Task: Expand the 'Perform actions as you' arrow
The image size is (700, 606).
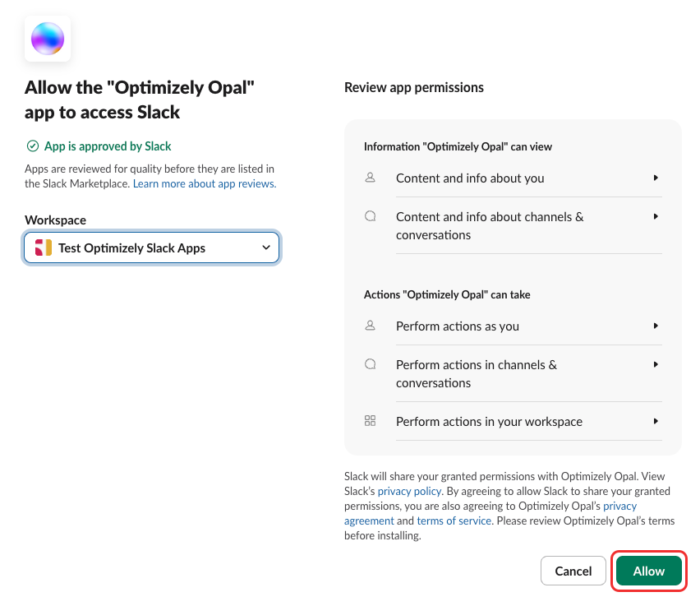Action: (x=656, y=326)
